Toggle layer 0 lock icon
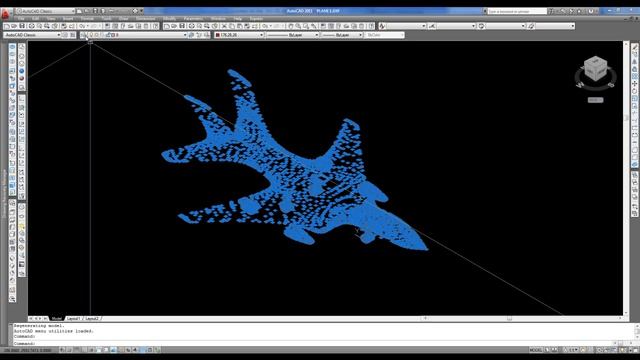Viewport: 640px width, 360px height. point(108,35)
